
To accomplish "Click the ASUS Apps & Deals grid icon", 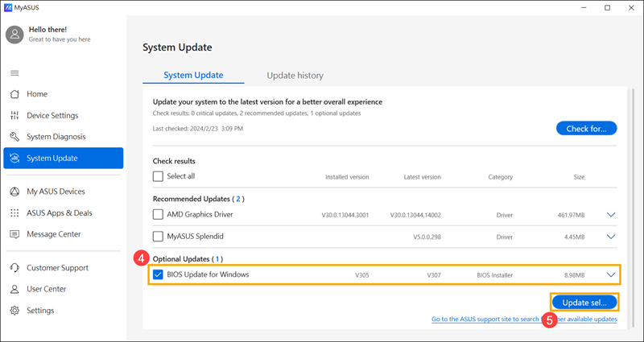I will (x=14, y=212).
